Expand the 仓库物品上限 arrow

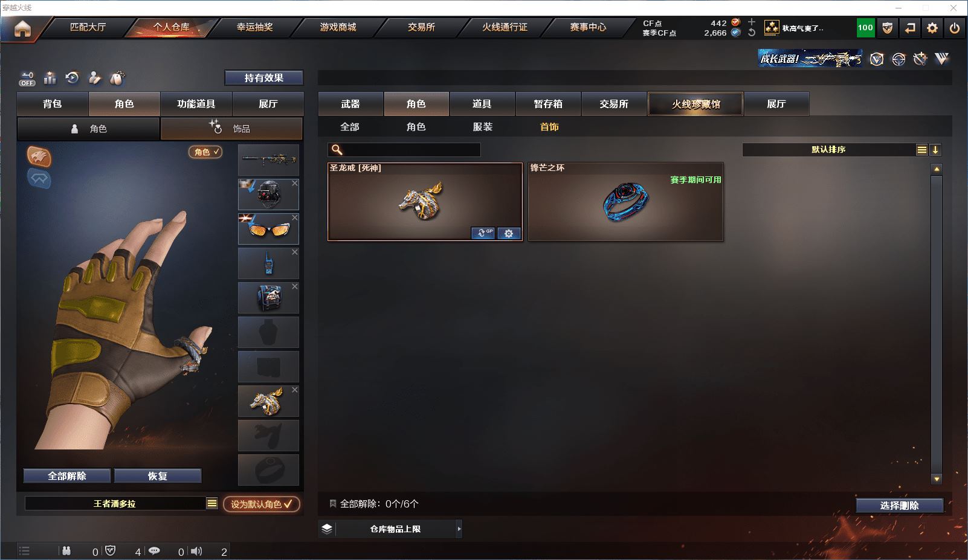coord(459,529)
